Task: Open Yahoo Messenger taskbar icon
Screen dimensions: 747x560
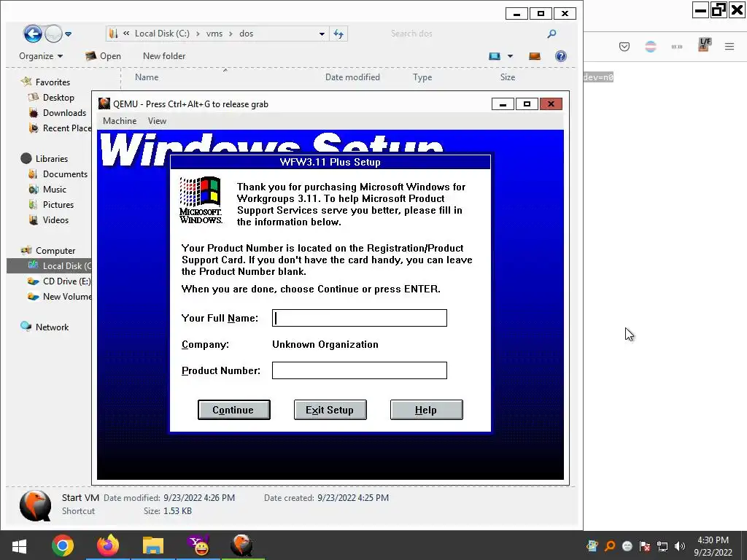Action: (x=198, y=545)
